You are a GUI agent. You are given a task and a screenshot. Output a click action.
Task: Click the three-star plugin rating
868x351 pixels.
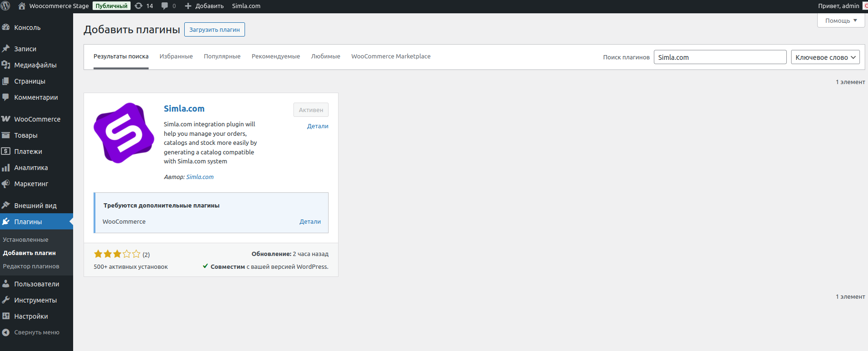point(117,254)
